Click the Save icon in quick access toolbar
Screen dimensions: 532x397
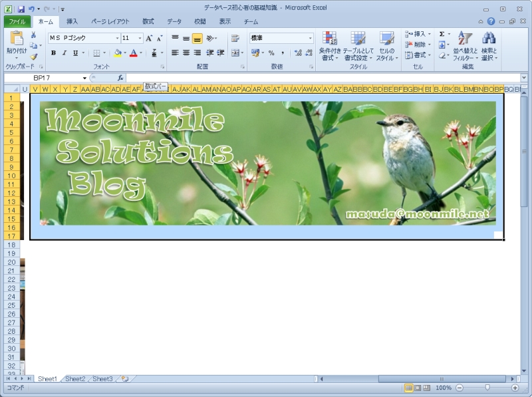[x=21, y=9]
